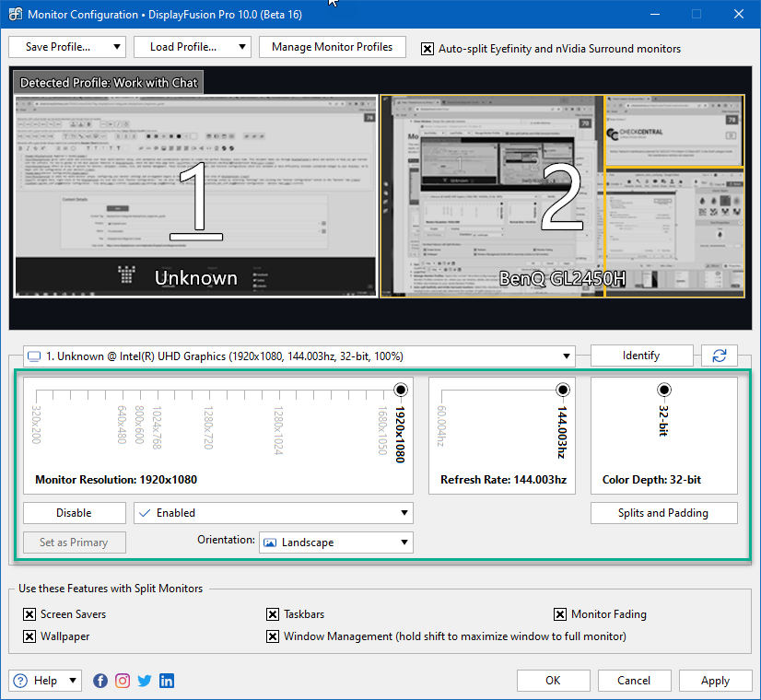Image resolution: width=761 pixels, height=700 pixels.
Task: Click the 640x480 resolution label
Action: (122, 425)
